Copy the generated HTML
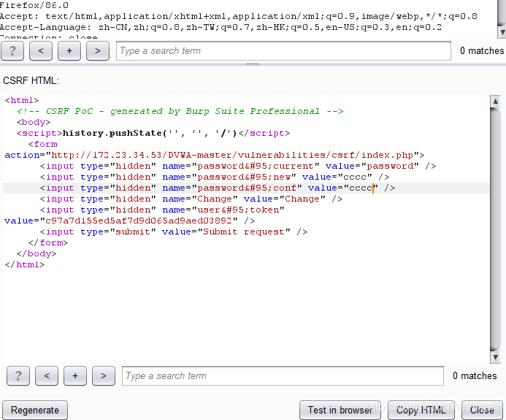Screen dimensions: 506x420 [x=421, y=410]
